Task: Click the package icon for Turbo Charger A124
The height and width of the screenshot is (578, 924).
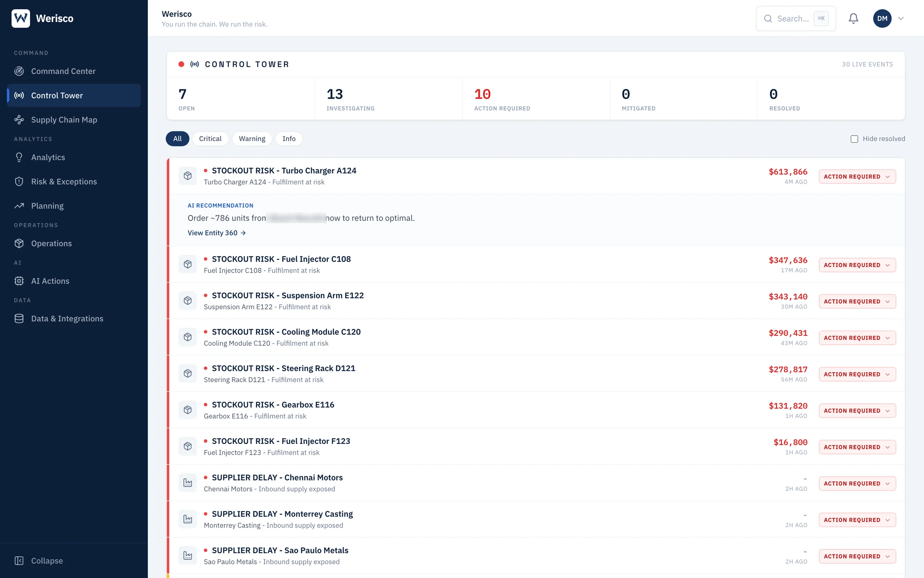Action: 187,176
